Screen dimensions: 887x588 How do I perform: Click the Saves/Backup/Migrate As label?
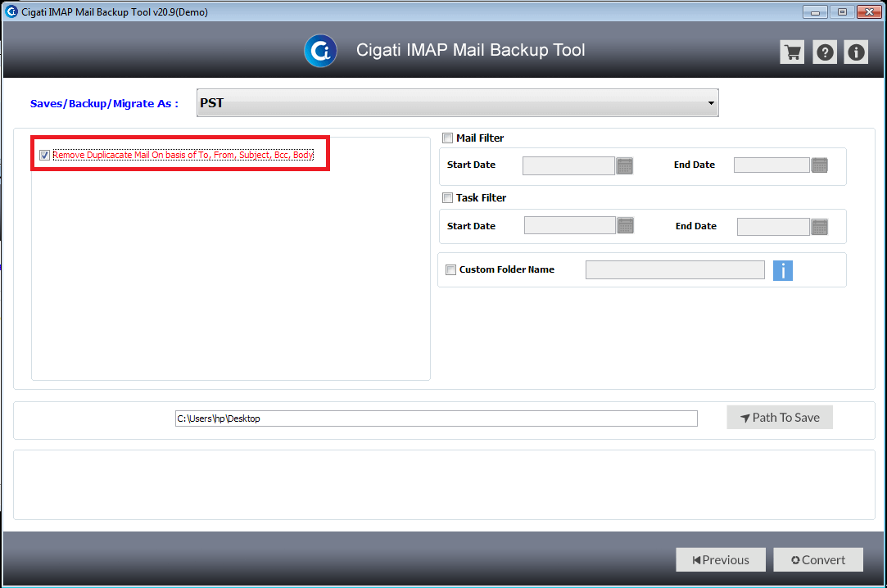click(x=104, y=103)
